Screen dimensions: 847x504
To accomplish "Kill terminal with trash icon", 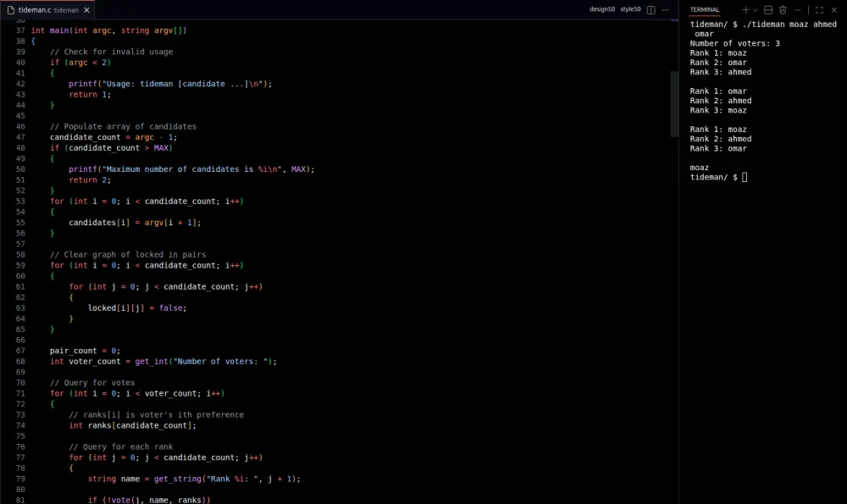I will coord(783,9).
